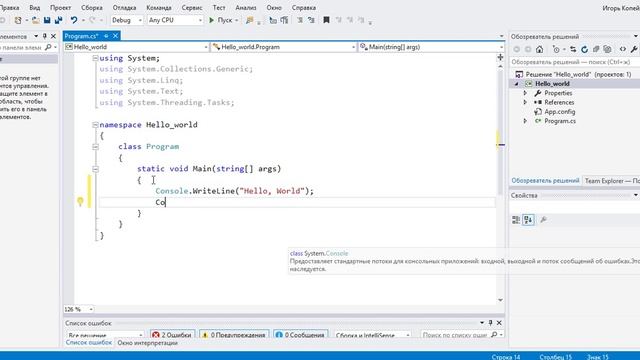The image size is (640, 360).
Task: Click the wrench Properties icon in Solution Explorer toolbar
Action: click(634, 49)
